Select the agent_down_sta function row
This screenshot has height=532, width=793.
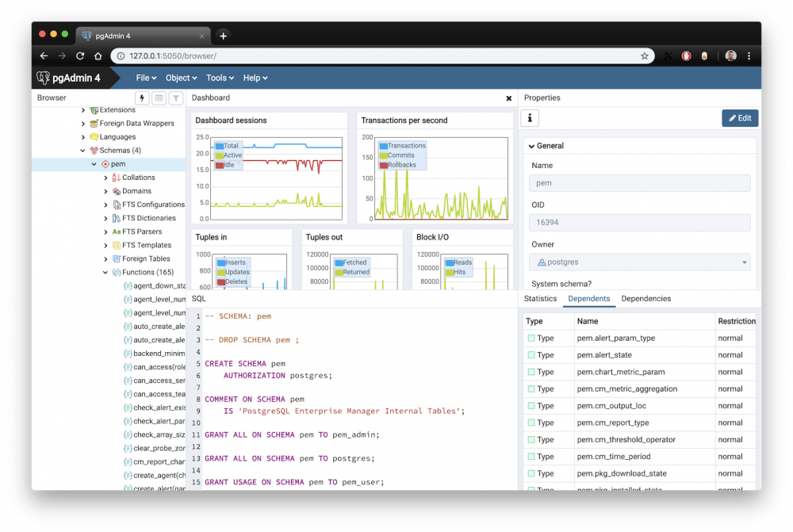(x=154, y=286)
